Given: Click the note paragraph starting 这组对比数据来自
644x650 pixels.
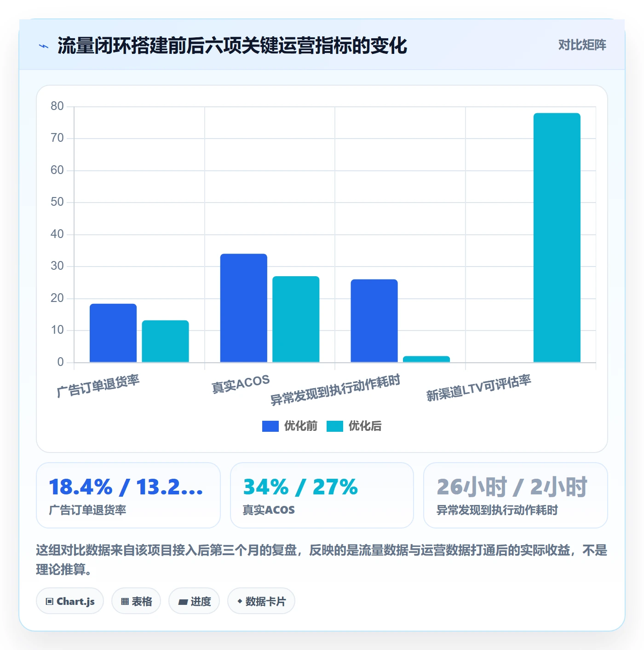Looking at the screenshot, I should [x=322, y=560].
